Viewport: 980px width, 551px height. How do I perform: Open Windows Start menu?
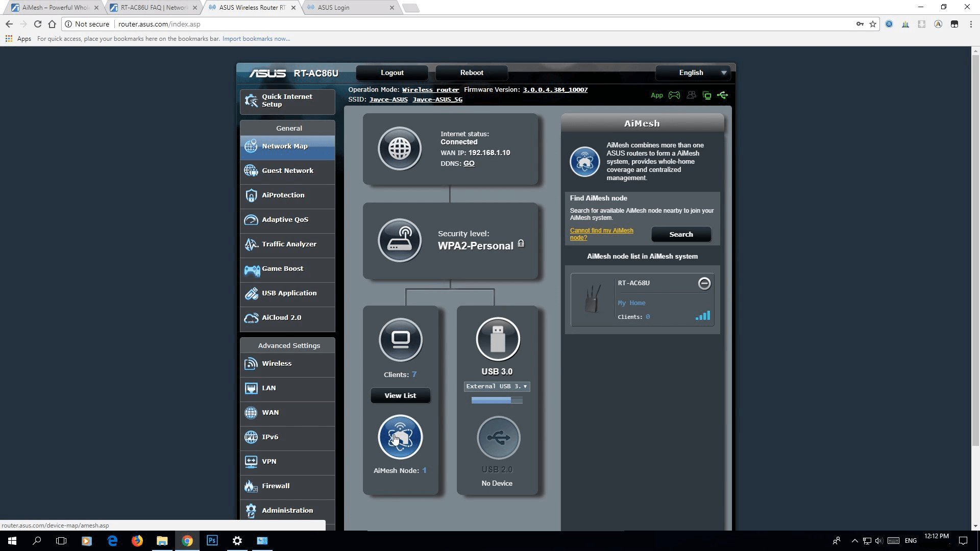[x=12, y=541]
